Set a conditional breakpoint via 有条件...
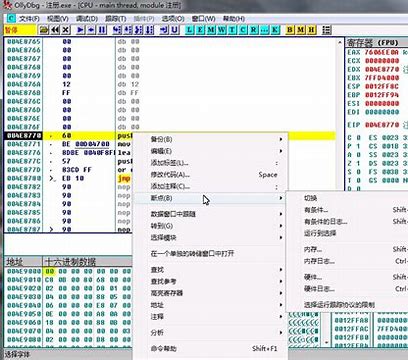The height and width of the screenshot is (360, 408). click(x=316, y=210)
